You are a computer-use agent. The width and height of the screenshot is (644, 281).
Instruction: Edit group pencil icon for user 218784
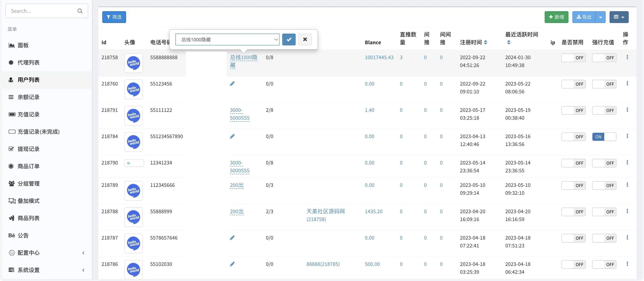coord(232,136)
